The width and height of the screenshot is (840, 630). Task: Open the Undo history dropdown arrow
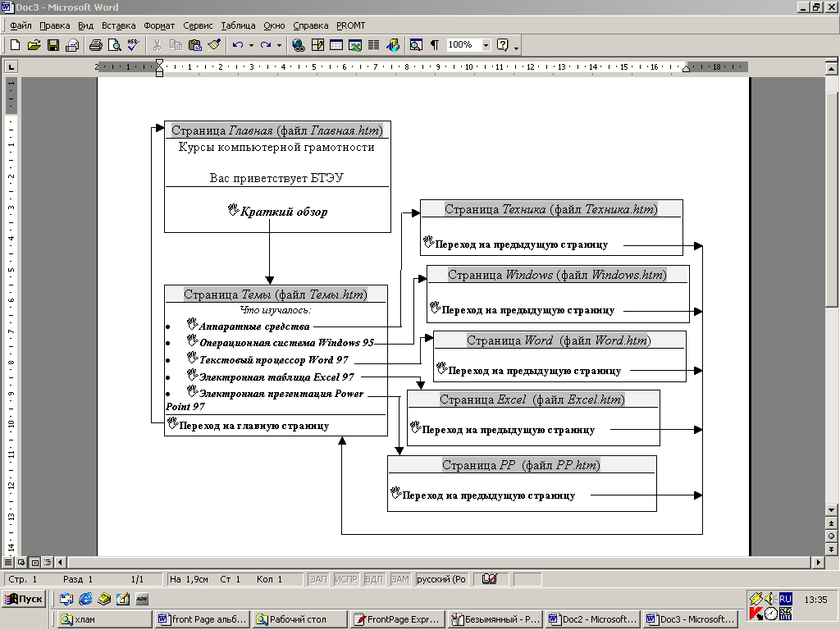[x=251, y=46]
